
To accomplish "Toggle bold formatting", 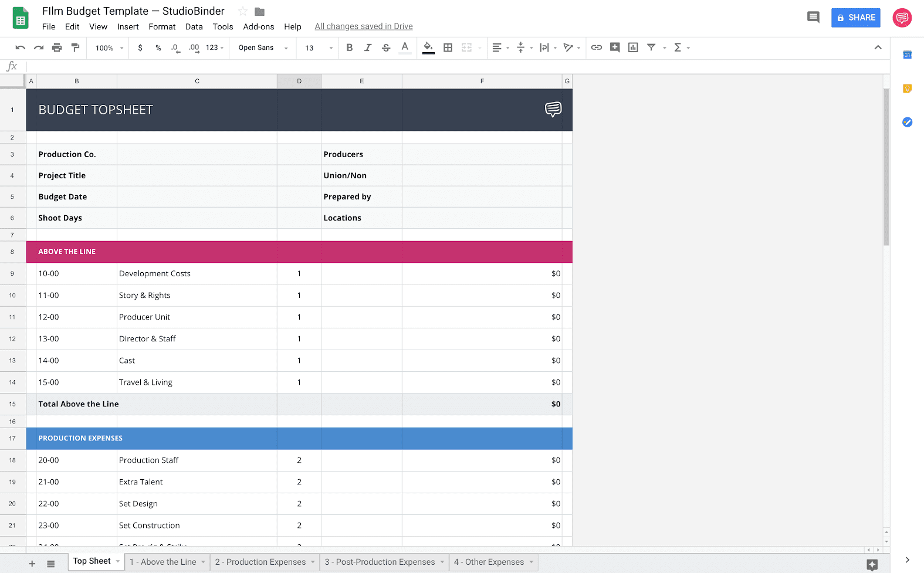I will (x=350, y=48).
